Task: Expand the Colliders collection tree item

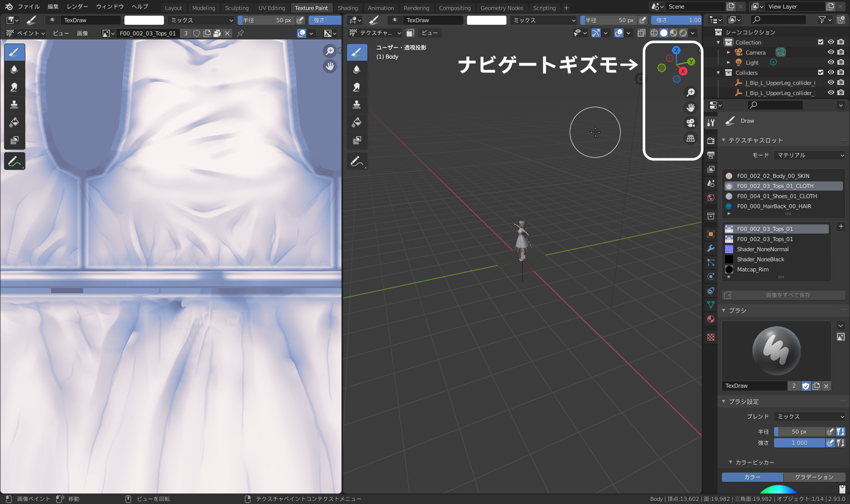Action: click(x=718, y=73)
